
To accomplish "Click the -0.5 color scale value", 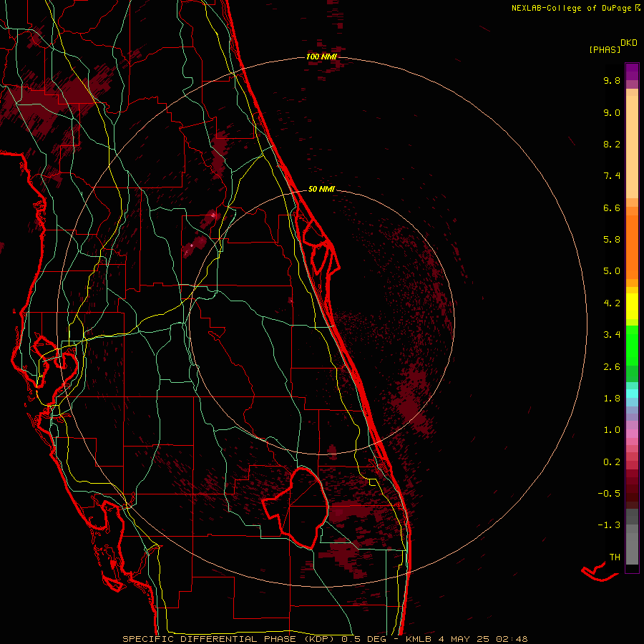I will (x=609, y=494).
